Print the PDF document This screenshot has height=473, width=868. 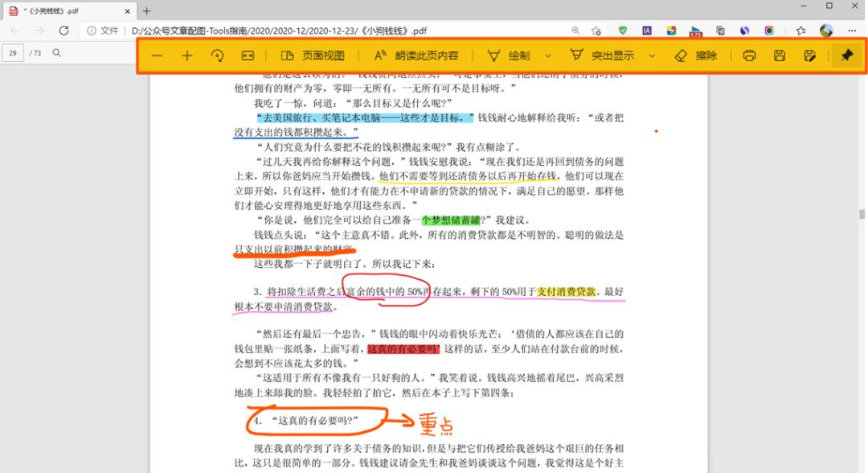coord(750,56)
